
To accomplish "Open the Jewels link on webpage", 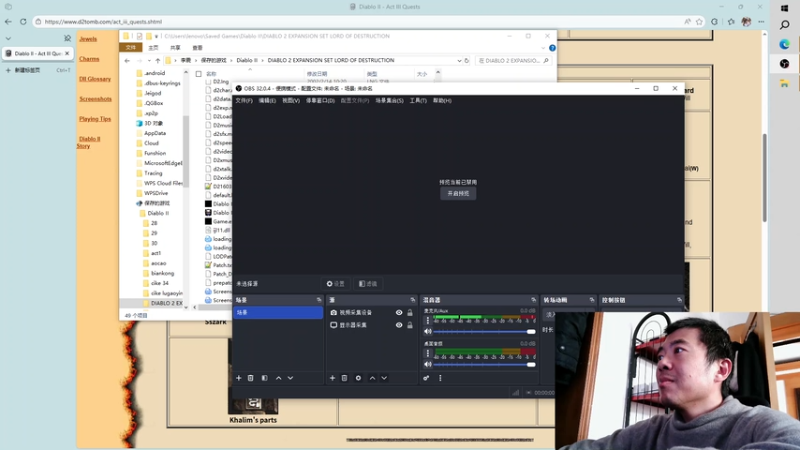I will [x=88, y=39].
